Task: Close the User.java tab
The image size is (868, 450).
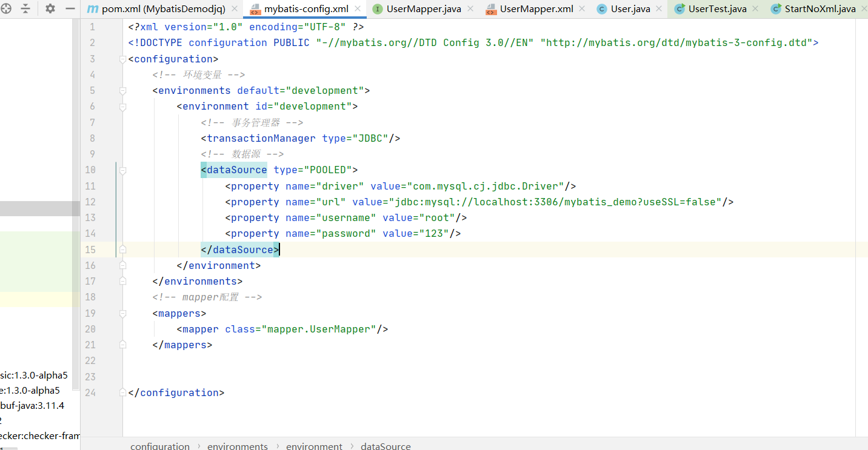Action: click(659, 9)
